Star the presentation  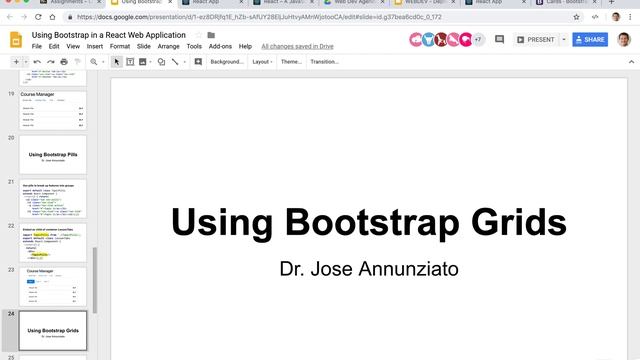point(198,35)
